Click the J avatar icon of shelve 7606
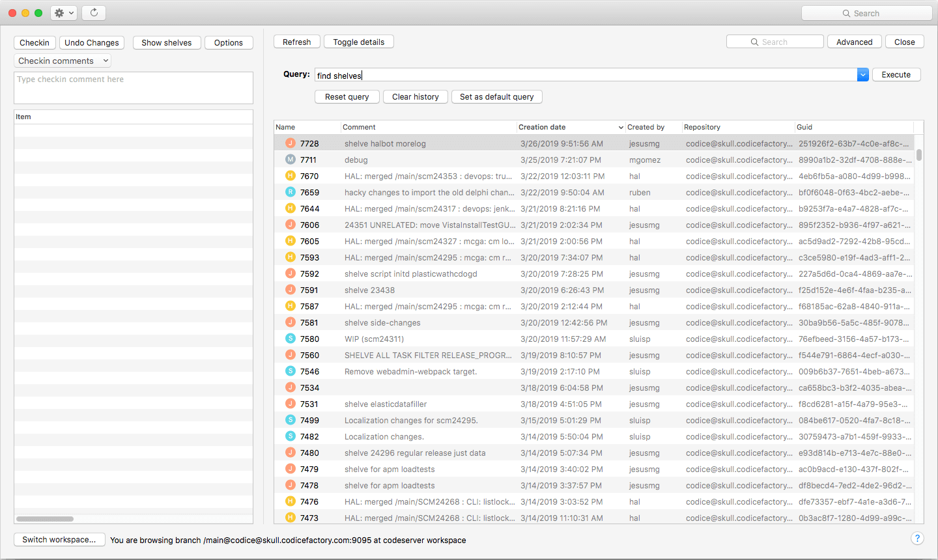Screen dimensions: 938x560 coord(291,225)
